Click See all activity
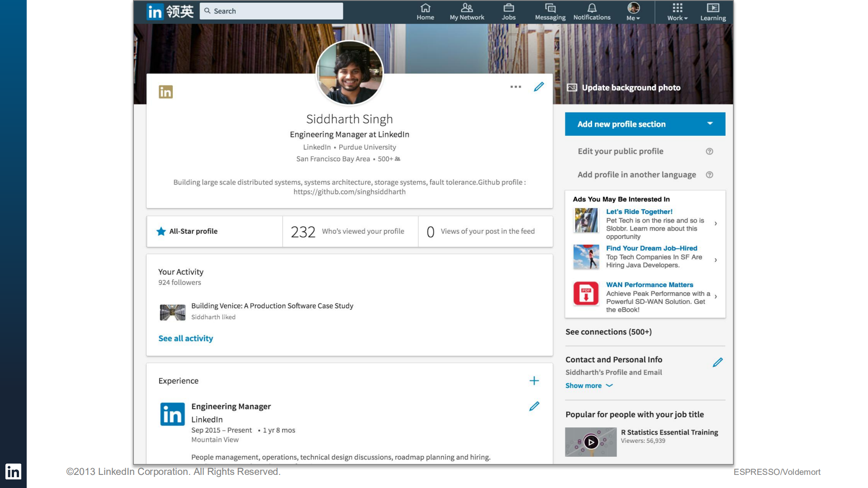 tap(185, 338)
